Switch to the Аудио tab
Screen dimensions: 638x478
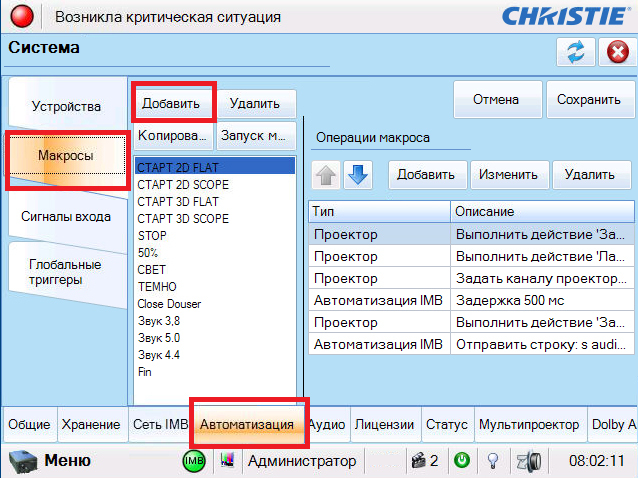[x=327, y=424]
